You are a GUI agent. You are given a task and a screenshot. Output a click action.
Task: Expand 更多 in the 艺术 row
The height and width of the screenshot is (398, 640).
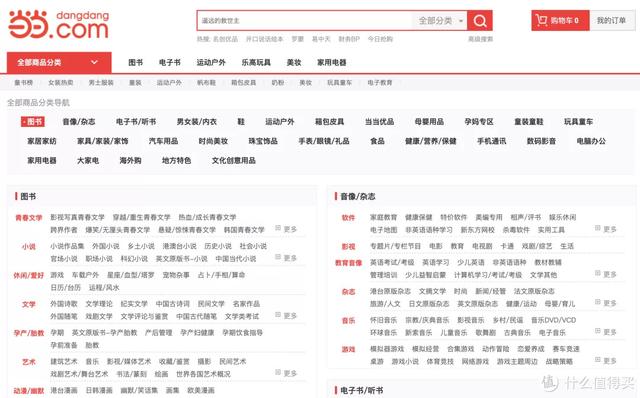[x=287, y=374]
